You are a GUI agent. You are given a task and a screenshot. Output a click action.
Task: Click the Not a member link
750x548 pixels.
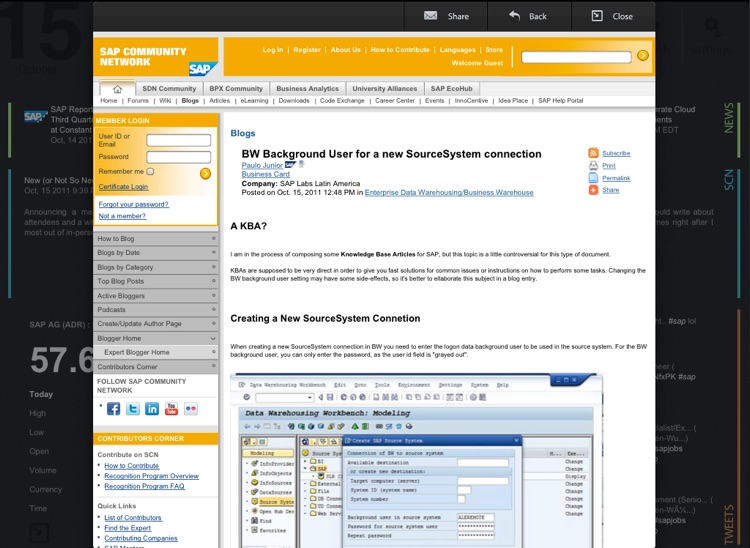tap(122, 216)
